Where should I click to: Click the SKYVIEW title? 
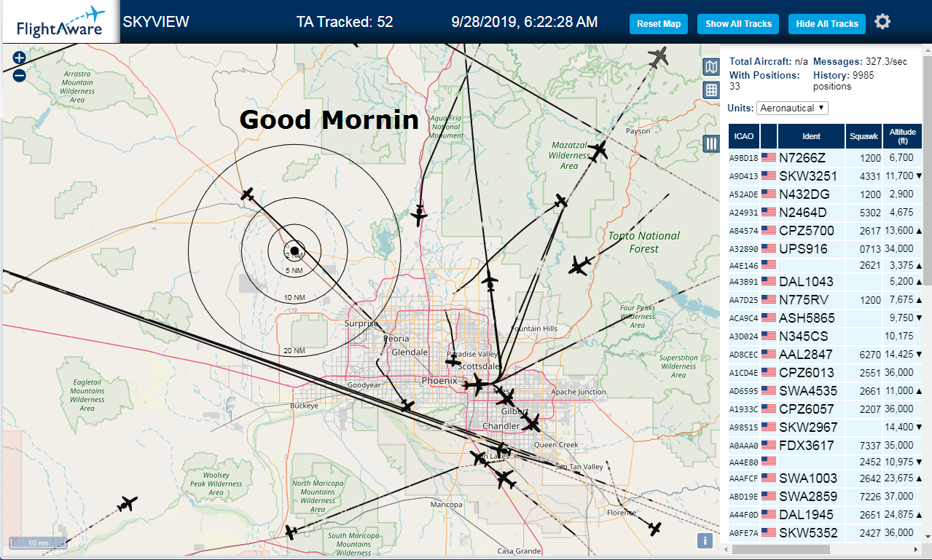pyautogui.click(x=156, y=22)
